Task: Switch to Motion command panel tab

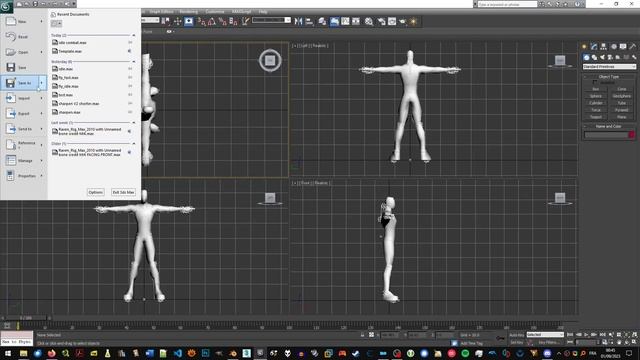Action: tap(613, 47)
